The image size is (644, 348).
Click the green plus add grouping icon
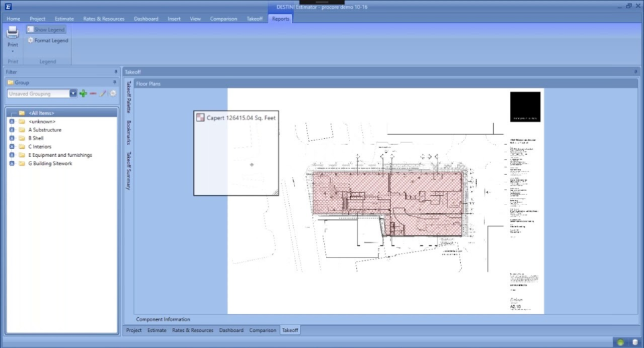coord(83,94)
